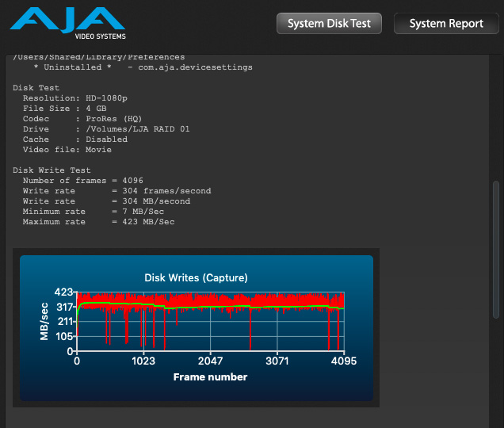This screenshot has height=428, width=504.
Task: Click the 4095 tick on the x-axis
Action: click(x=344, y=361)
